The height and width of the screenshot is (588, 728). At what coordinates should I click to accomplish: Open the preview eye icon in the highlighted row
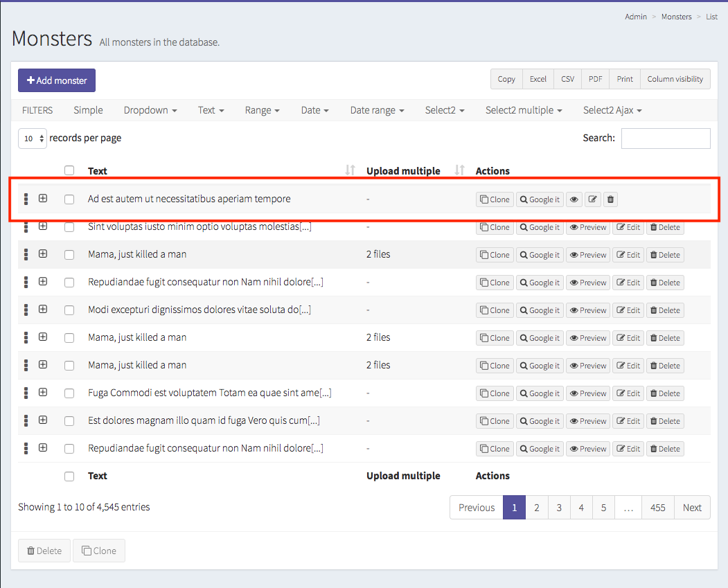pos(574,199)
